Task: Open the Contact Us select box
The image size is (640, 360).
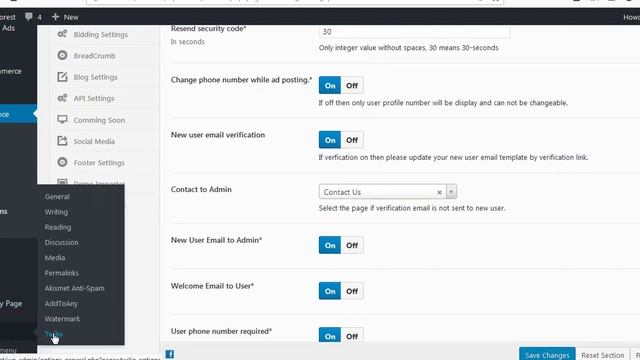Action: pyautogui.click(x=387, y=191)
